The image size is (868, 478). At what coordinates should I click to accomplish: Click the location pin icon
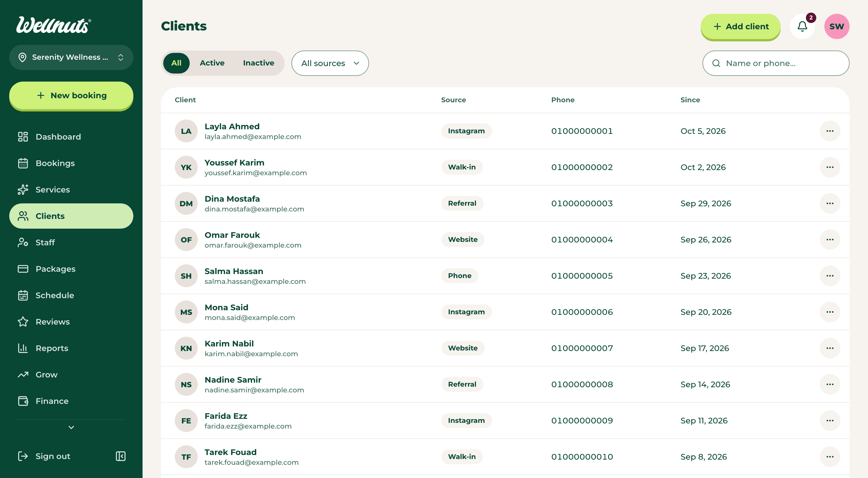pyautogui.click(x=22, y=57)
